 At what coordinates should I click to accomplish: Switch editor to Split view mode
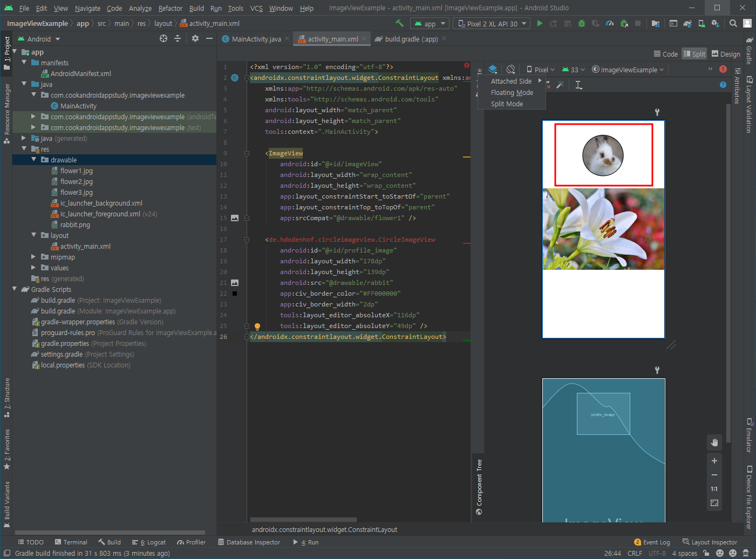[694, 54]
